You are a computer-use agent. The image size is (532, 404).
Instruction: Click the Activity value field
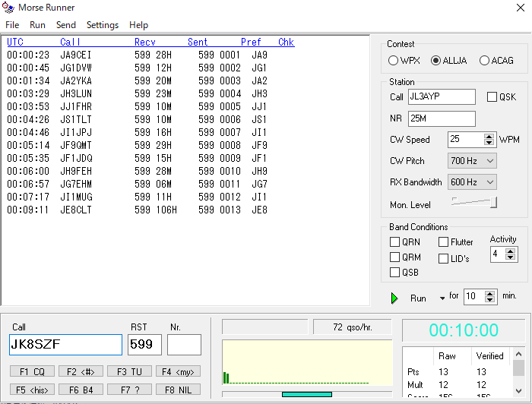(498, 254)
